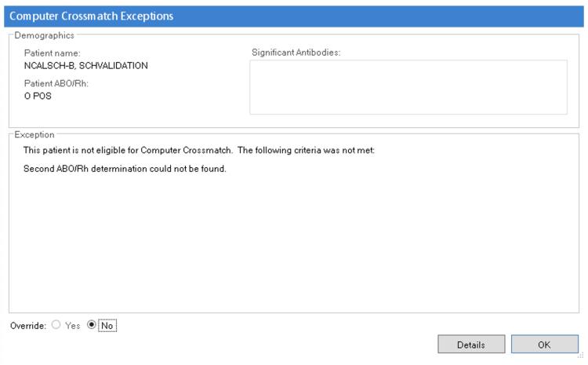Confirm the dialog with OK
This screenshot has height=365, width=588.
click(545, 345)
